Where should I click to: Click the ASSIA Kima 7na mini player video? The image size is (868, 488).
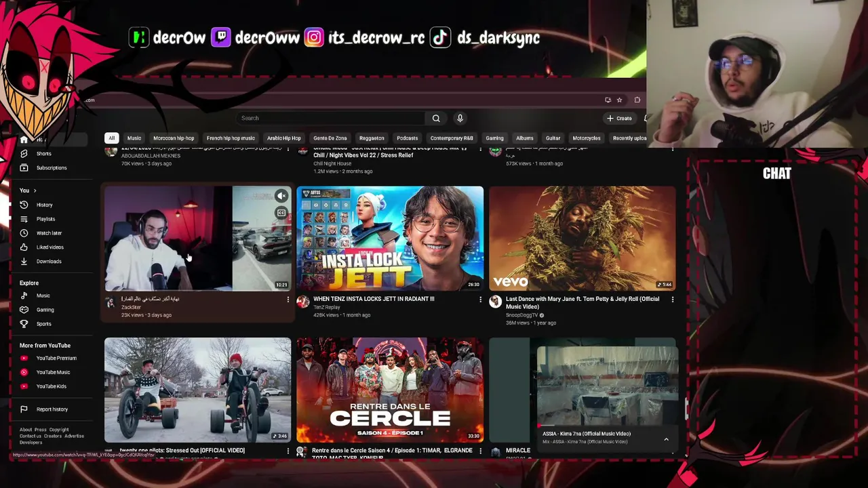tap(607, 386)
